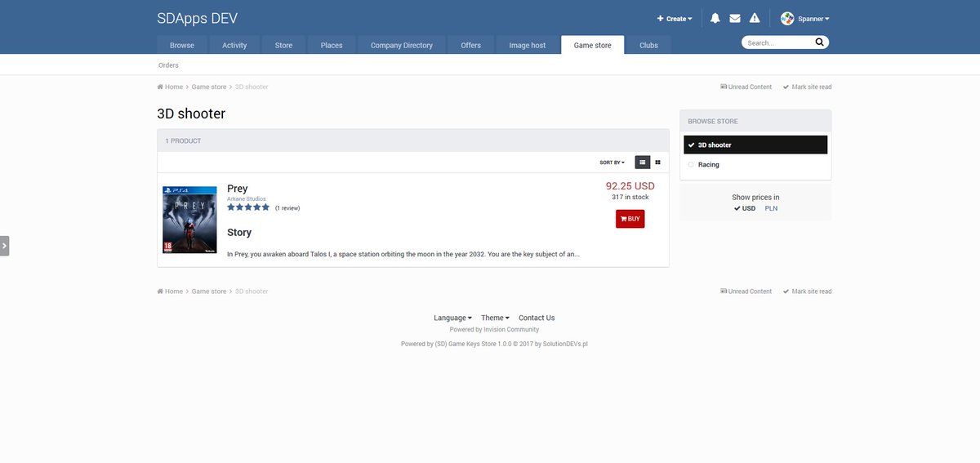
Task: Click Game store in bottom breadcrumb
Action: click(x=209, y=291)
